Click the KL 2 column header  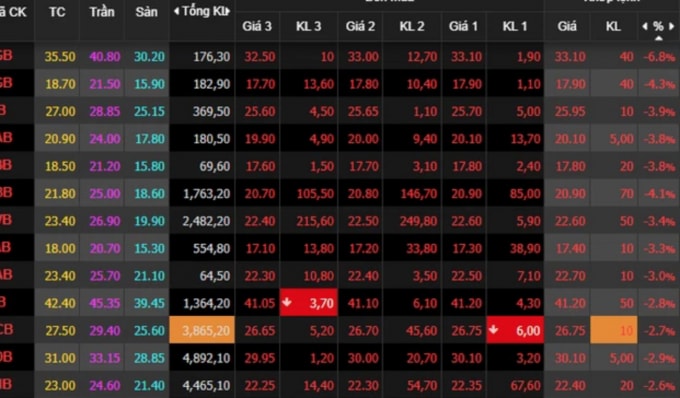(x=412, y=26)
